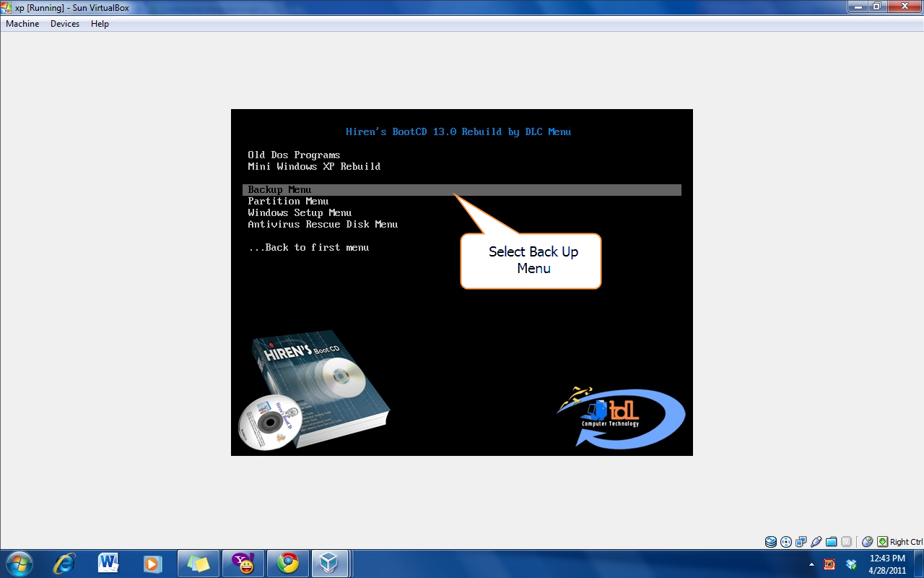
Task: Close the VirtualBox window
Action: [x=903, y=6]
